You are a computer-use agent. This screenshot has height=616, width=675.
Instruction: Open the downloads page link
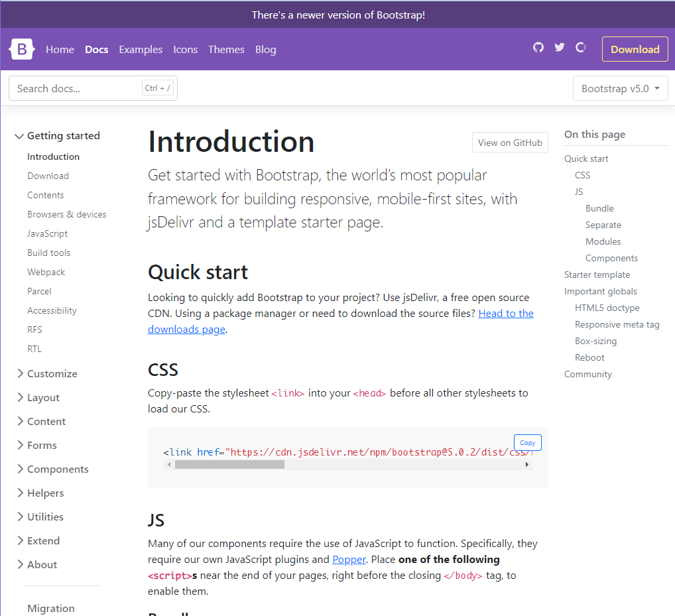[186, 329]
